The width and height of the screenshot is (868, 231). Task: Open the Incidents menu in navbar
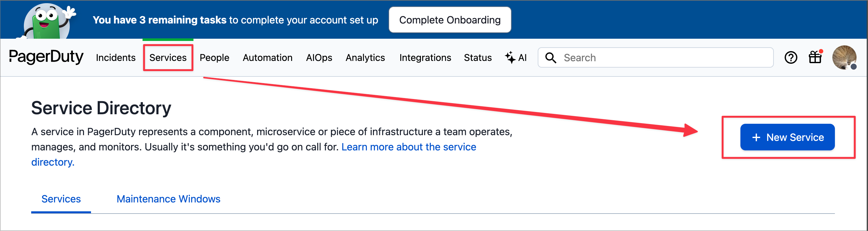pos(115,57)
